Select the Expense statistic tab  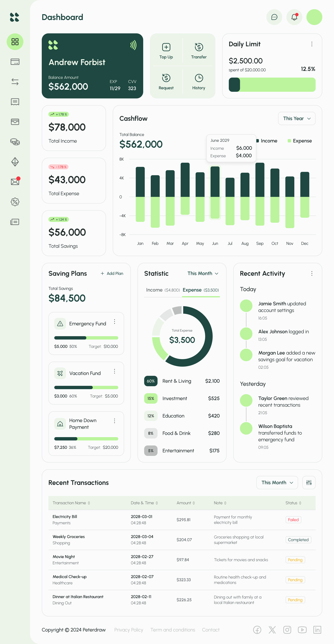pos(201,290)
